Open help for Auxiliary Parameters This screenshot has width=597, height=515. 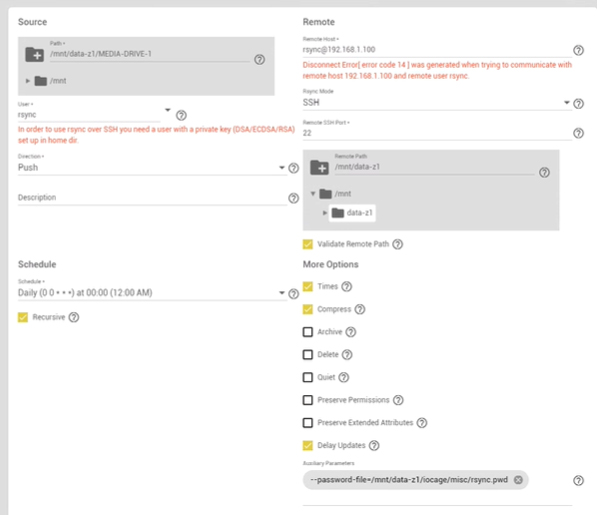(x=578, y=480)
